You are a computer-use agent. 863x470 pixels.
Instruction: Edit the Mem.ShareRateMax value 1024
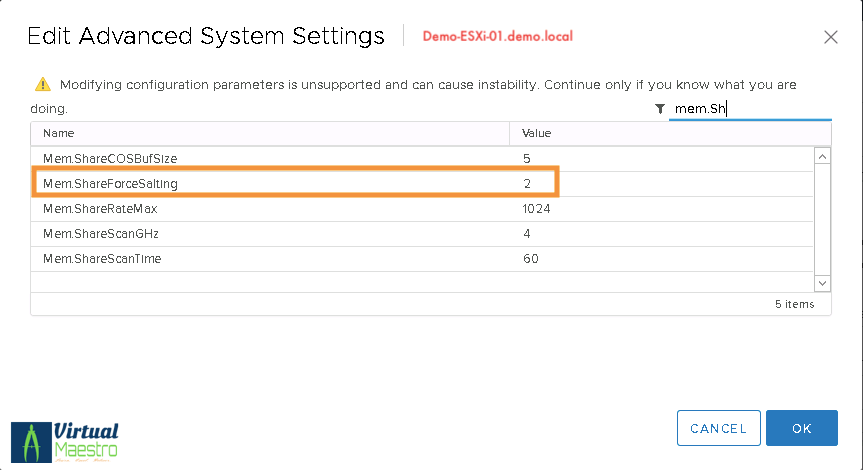click(537, 209)
